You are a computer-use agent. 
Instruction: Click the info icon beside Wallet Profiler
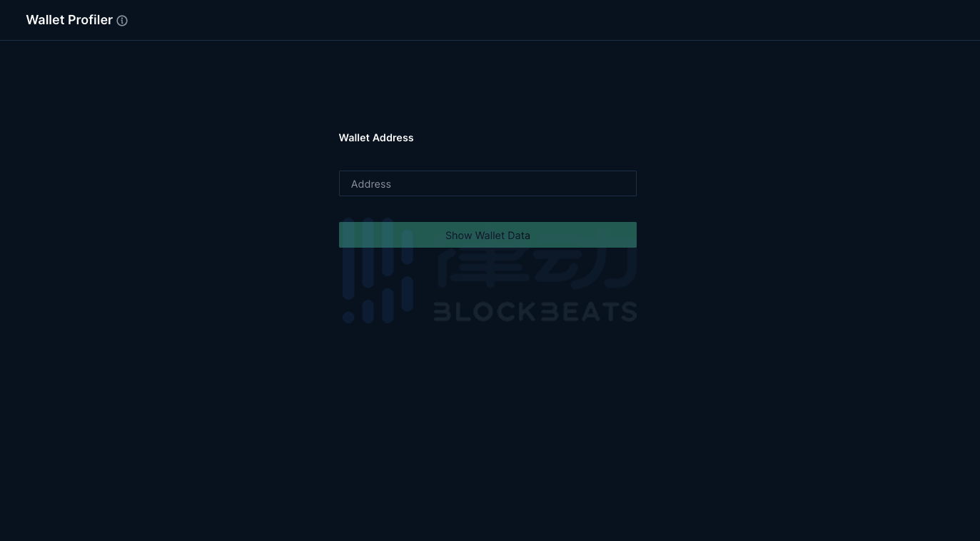click(122, 21)
